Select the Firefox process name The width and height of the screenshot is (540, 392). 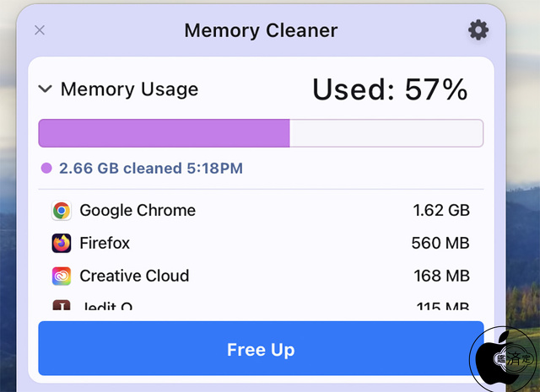click(105, 244)
